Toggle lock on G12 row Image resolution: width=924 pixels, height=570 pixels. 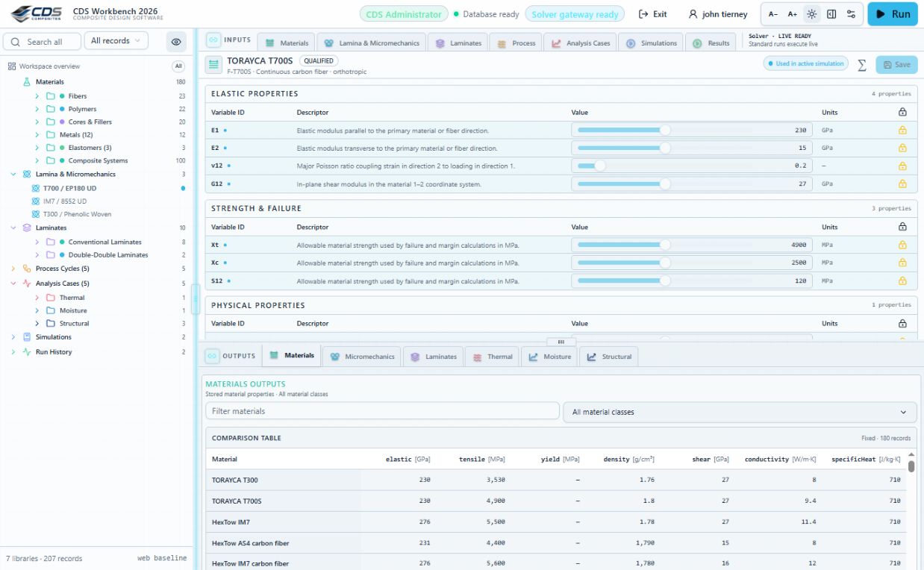[x=902, y=184]
